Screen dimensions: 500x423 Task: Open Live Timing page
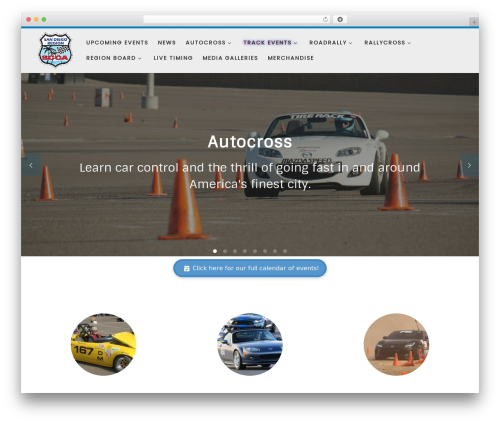173,58
